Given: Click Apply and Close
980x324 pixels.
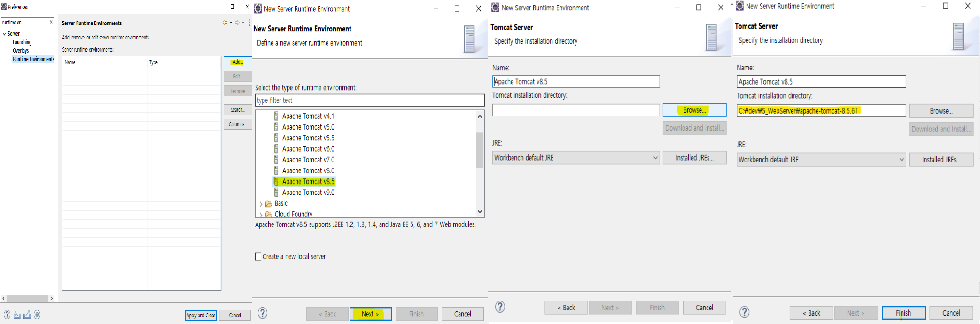Looking at the screenshot, I should click(201, 316).
